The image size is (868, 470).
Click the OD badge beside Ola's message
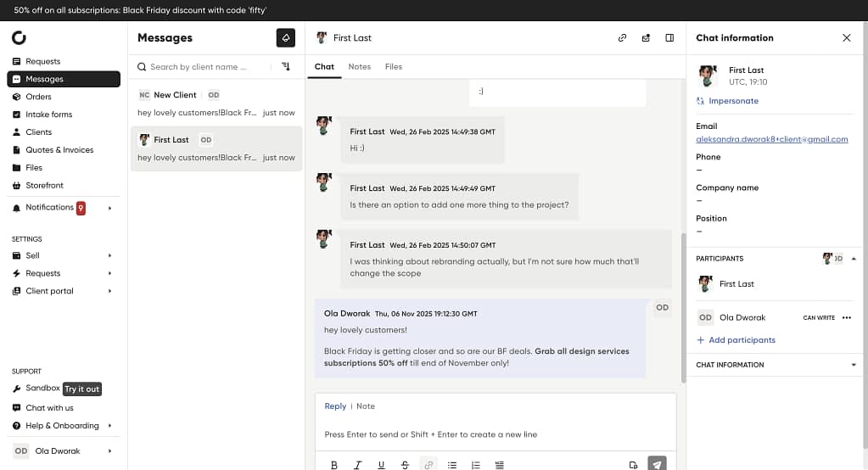[662, 307]
